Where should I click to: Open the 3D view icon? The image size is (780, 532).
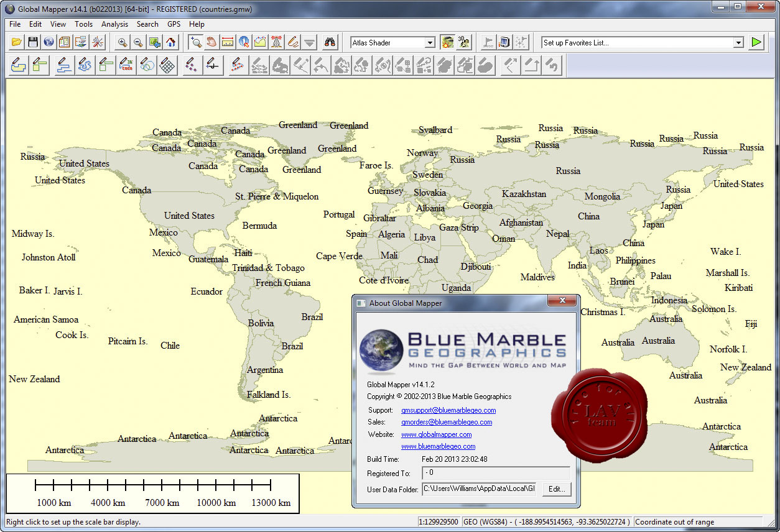(x=463, y=42)
